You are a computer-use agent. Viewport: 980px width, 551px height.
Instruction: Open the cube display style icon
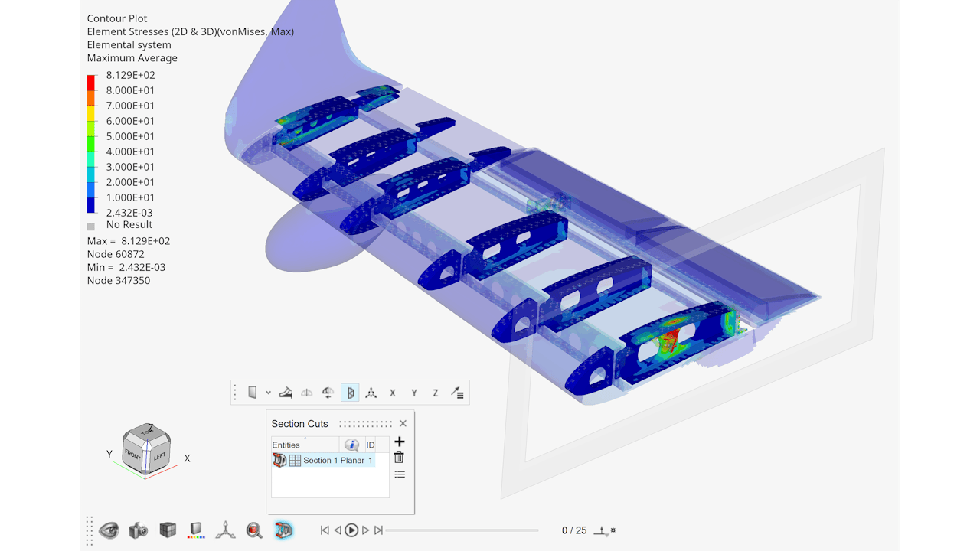pyautogui.click(x=168, y=530)
